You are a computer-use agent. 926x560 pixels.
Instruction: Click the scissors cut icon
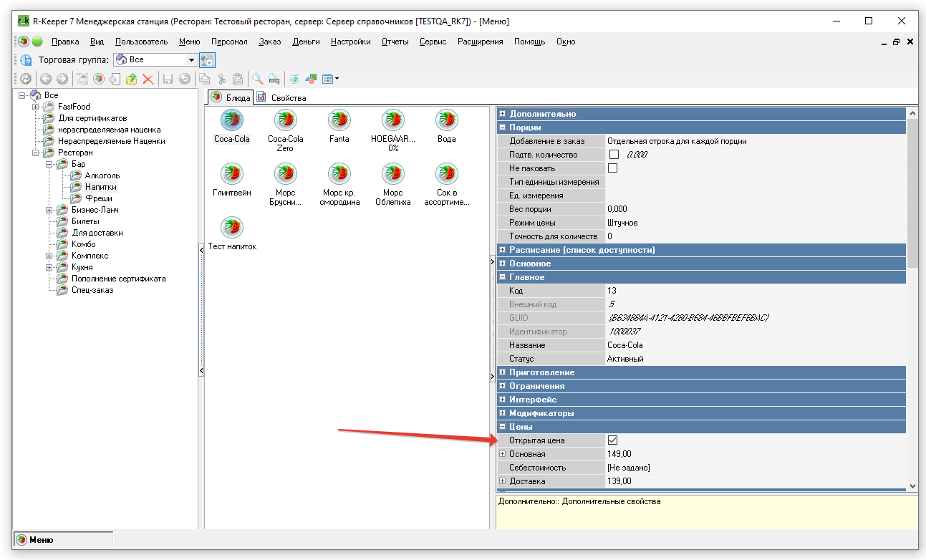[x=221, y=79]
